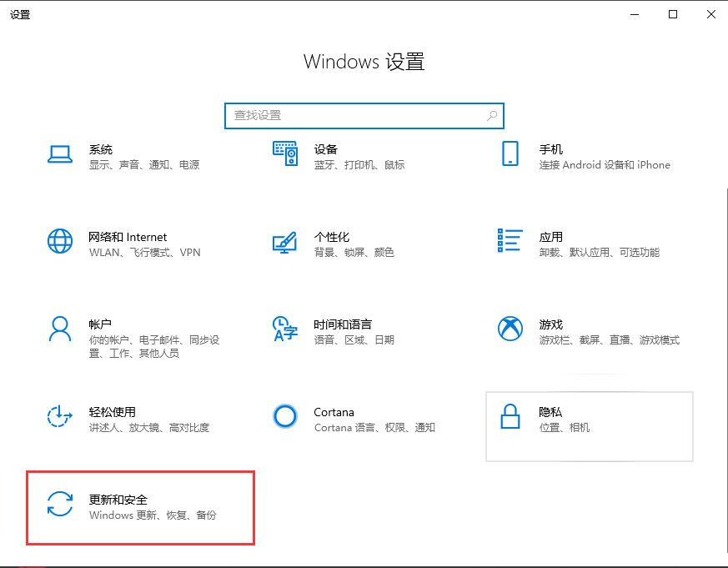Open the 应用 settings title
Viewport: 728px width, 568px height.
point(550,237)
